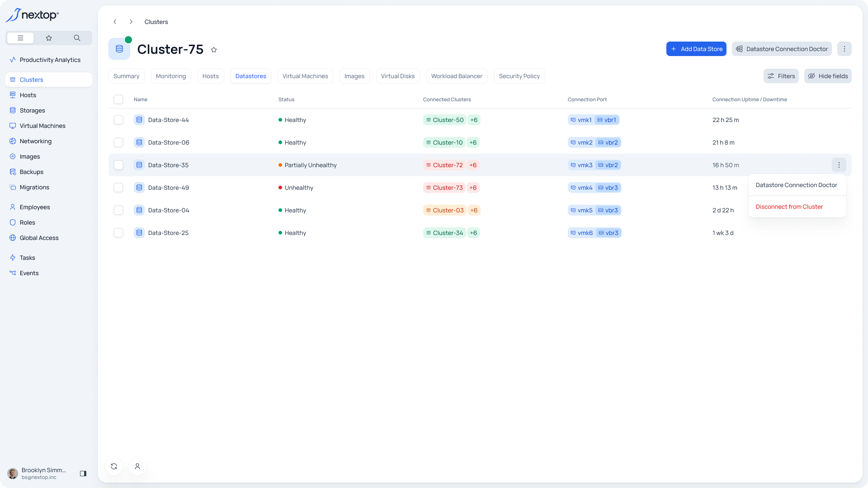The height and width of the screenshot is (488, 868).
Task: Favorite Cluster-75 with star icon
Action: pyautogui.click(x=214, y=50)
